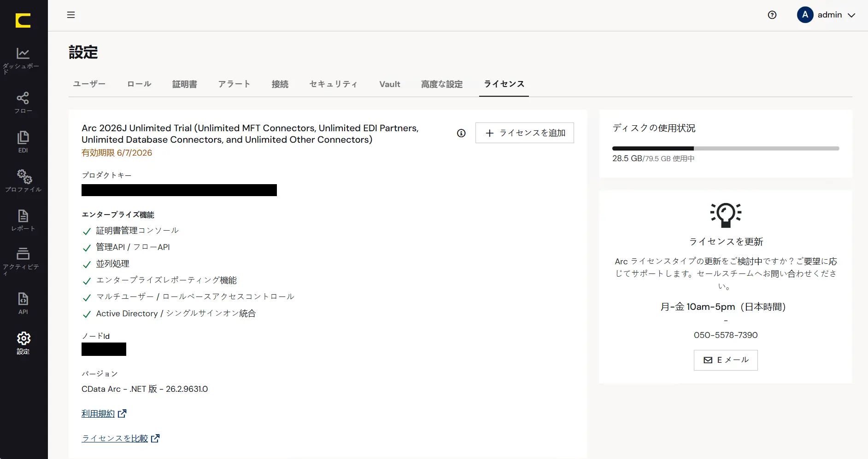Toggle the hamburger menu to collapse sidebar
The width and height of the screenshot is (868, 459).
click(x=71, y=15)
